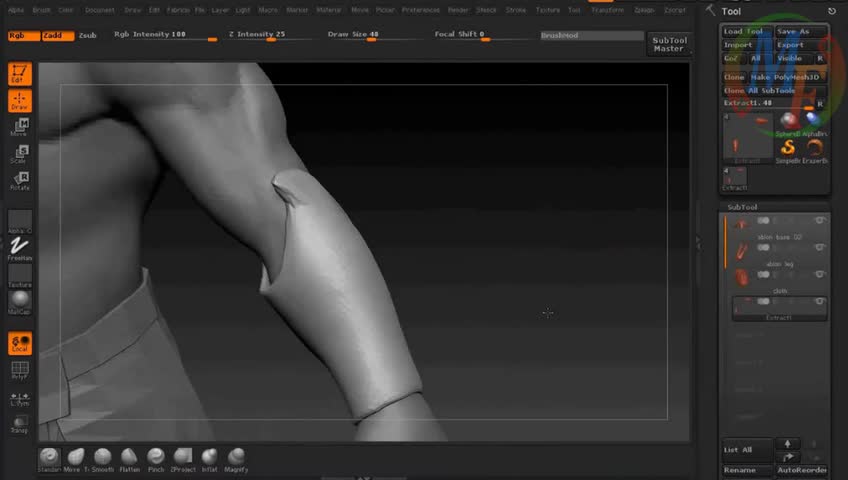
Task: Click the Rename subtool button
Action: click(x=747, y=470)
